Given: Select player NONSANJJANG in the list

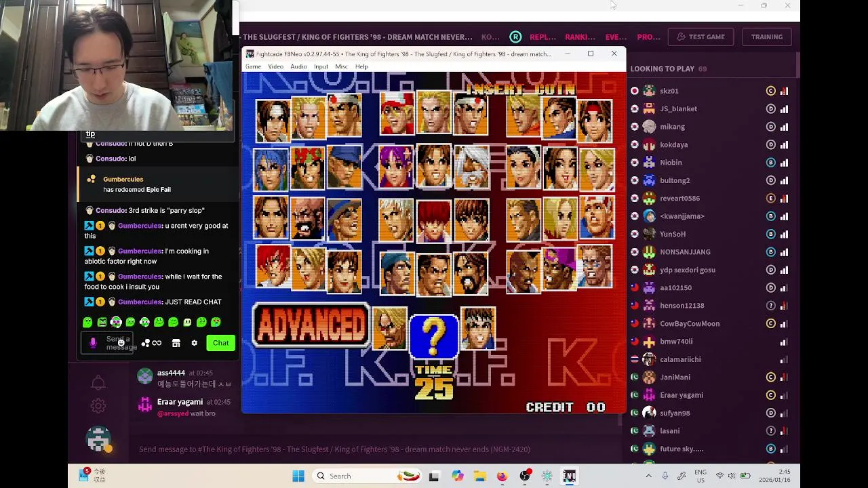Looking at the screenshot, I should (x=685, y=252).
